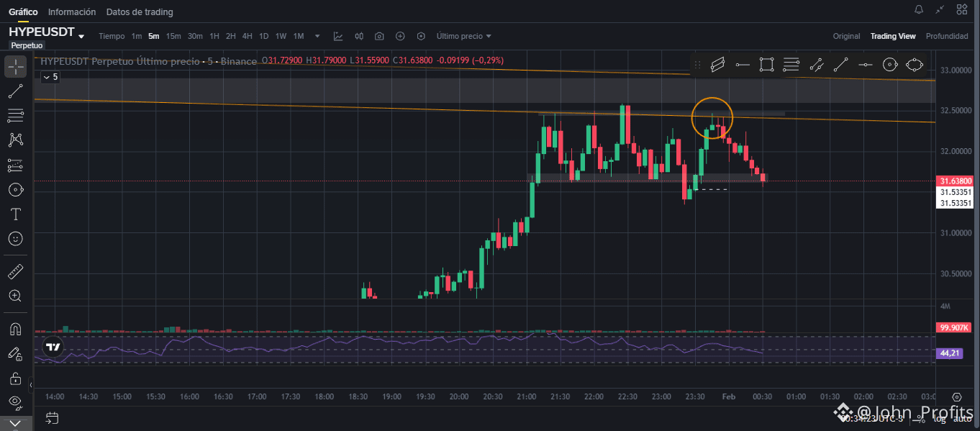
Task: Open the Último precio price dropdown
Action: pyautogui.click(x=464, y=36)
